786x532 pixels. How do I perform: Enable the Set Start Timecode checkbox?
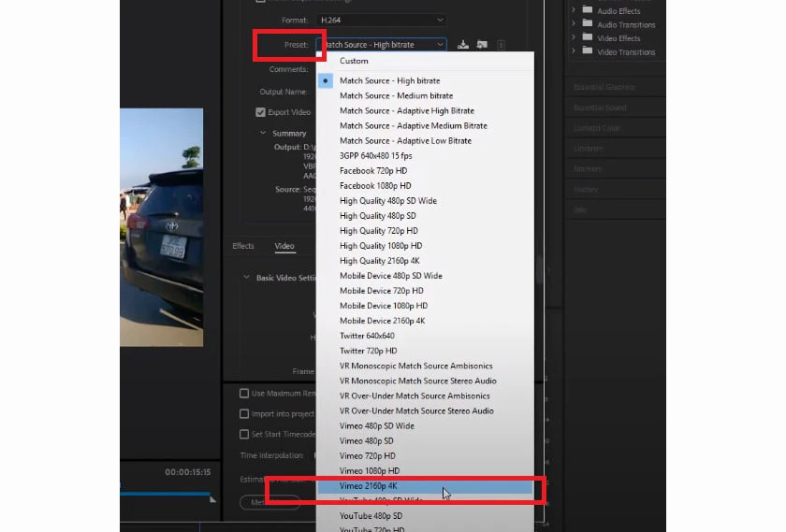[x=244, y=435]
